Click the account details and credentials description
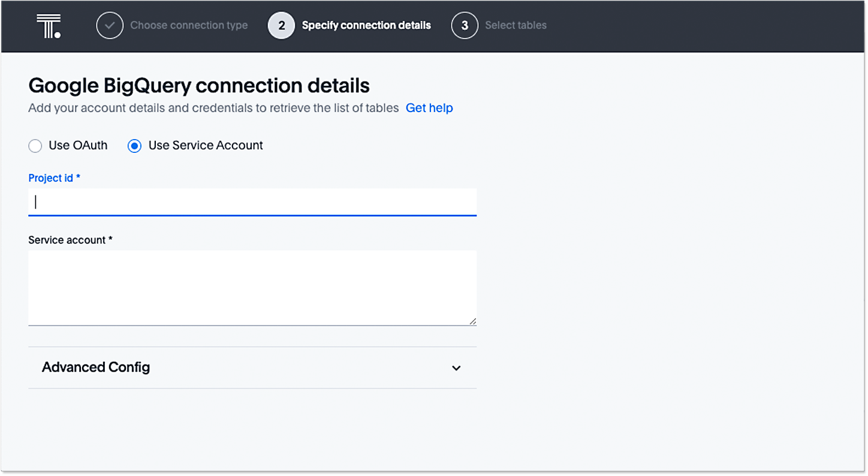Viewport: 868px width, 476px height. pyautogui.click(x=213, y=108)
